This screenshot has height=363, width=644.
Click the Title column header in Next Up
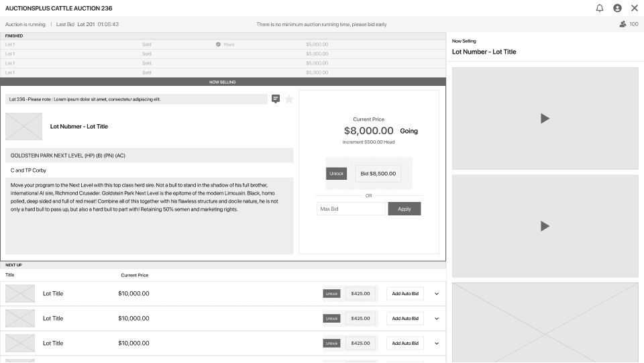tap(10, 275)
